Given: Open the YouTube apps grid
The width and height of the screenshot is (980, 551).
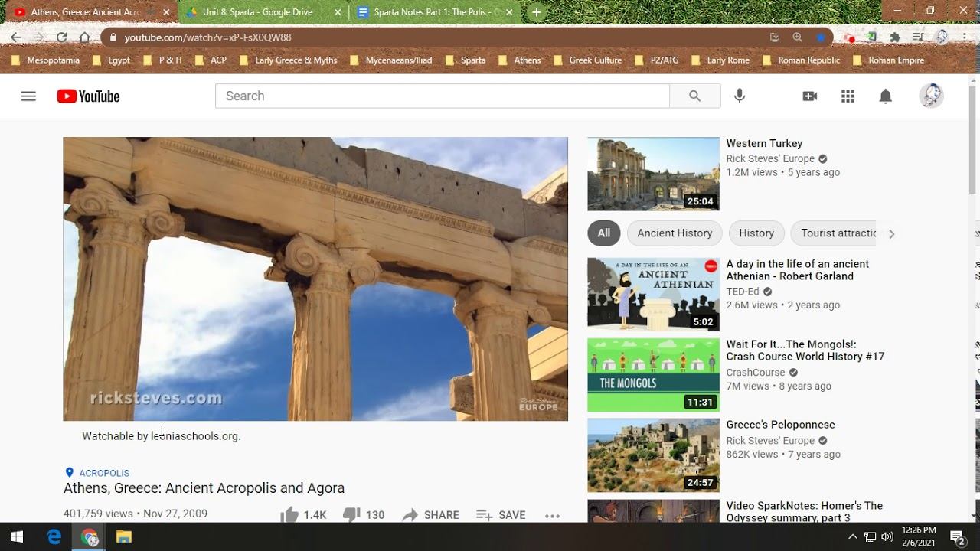Looking at the screenshot, I should [848, 96].
